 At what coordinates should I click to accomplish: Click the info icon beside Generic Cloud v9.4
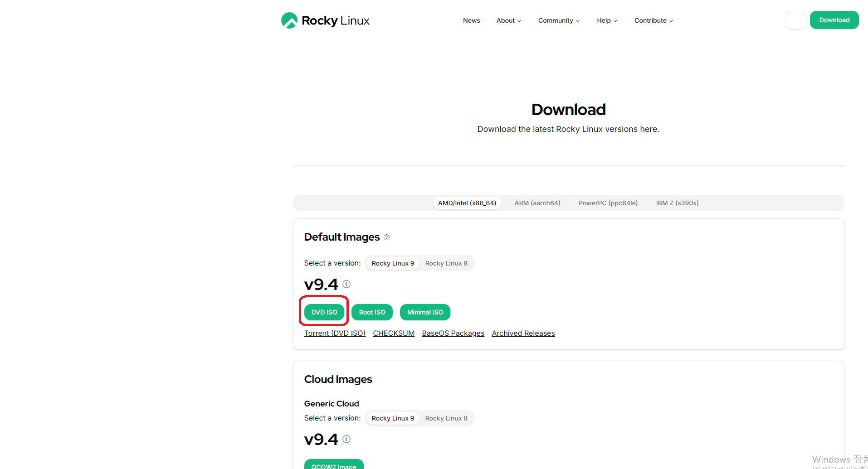tap(346, 439)
